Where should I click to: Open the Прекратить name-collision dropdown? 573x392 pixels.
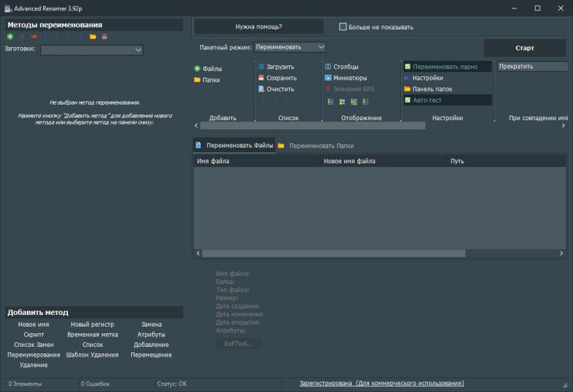click(533, 67)
